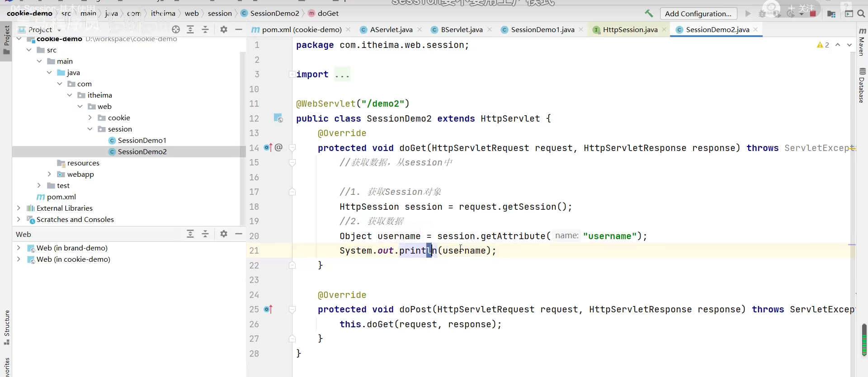Close the SessionDemo2.java tab
Screen dimensions: 868x377
(755, 29)
